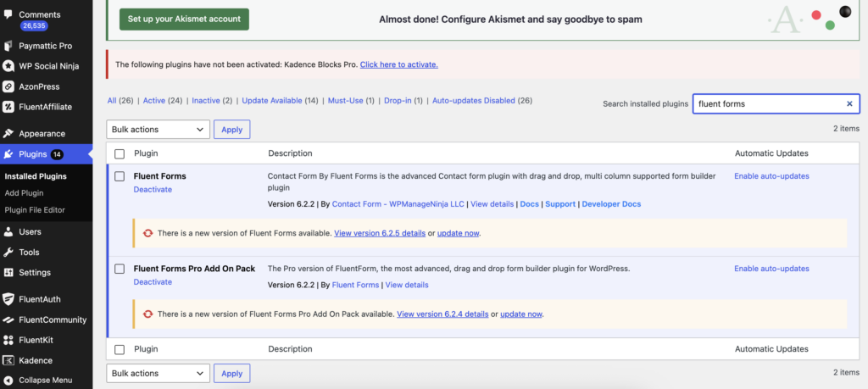Click update icon in Pro Add On notice
868x389 pixels.
click(147, 314)
